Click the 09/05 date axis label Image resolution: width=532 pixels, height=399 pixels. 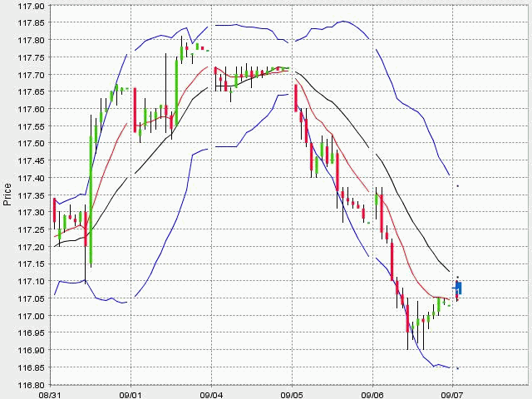pos(292,395)
